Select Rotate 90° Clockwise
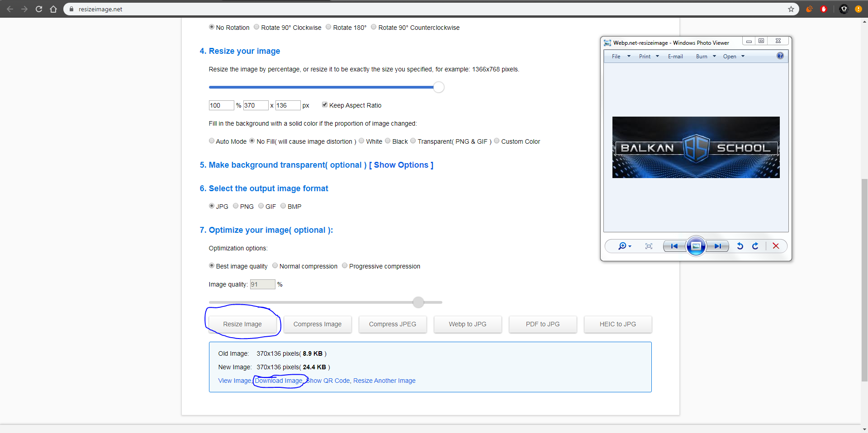This screenshot has height=433, width=868. point(256,27)
